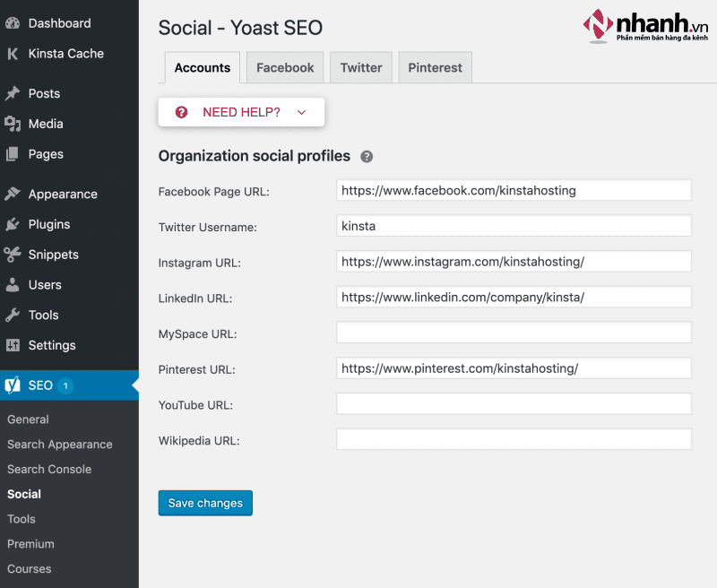Open the Media library icon in sidebar
The height and width of the screenshot is (588, 717).
coord(14,124)
